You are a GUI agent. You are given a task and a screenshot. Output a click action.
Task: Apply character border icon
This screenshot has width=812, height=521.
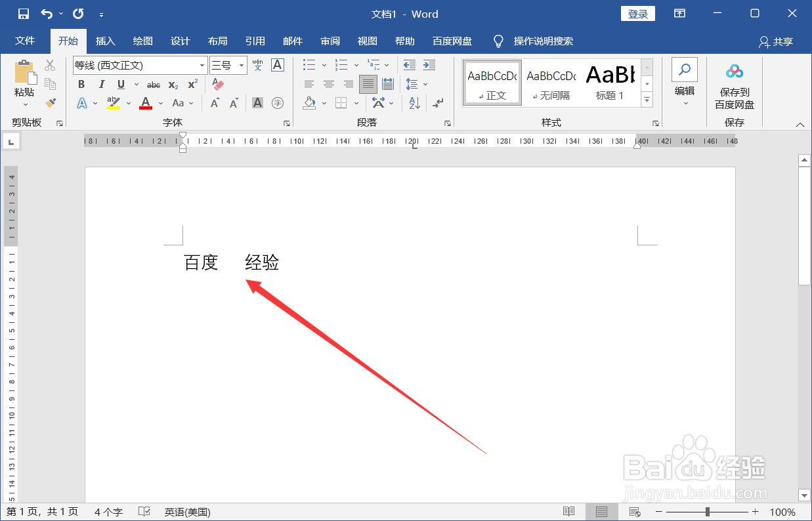click(x=278, y=65)
